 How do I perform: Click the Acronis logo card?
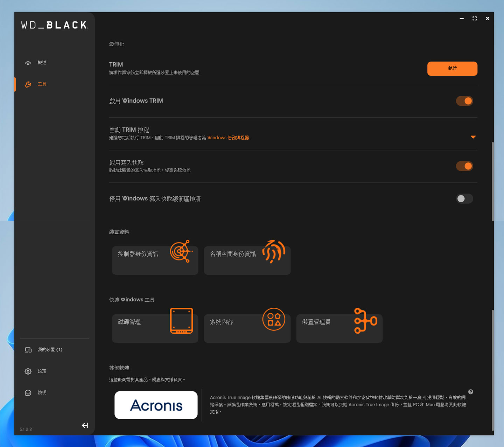pyautogui.click(x=156, y=405)
